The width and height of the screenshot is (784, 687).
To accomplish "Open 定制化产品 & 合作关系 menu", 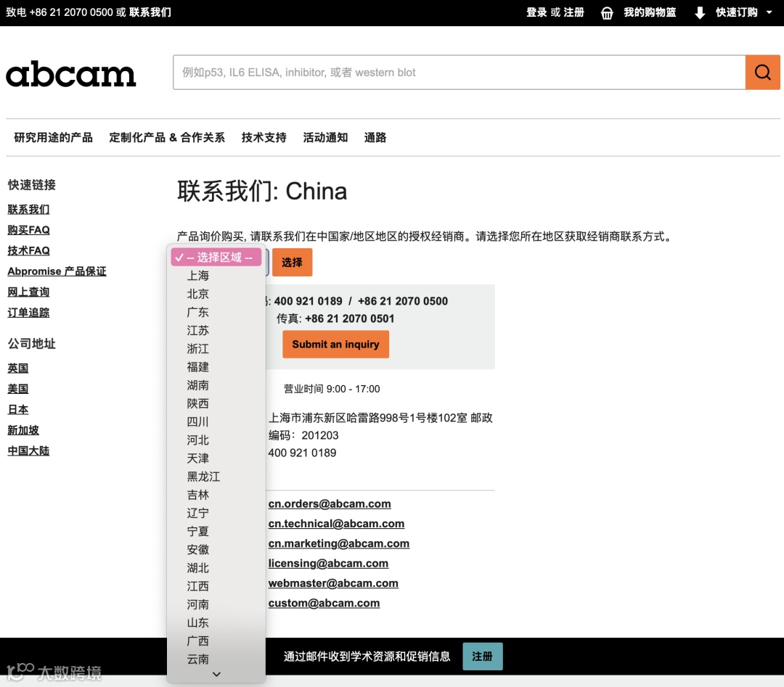I will point(166,137).
